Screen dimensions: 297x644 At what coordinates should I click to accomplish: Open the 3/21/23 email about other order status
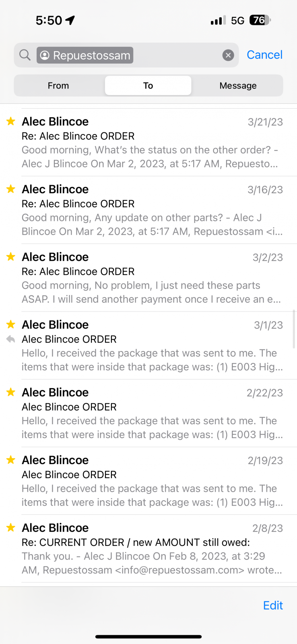tap(152, 143)
